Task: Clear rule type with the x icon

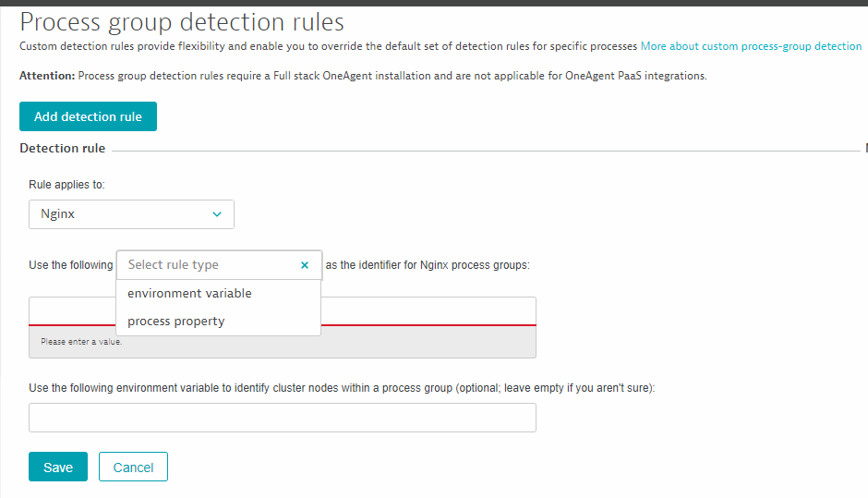Action: [x=305, y=265]
